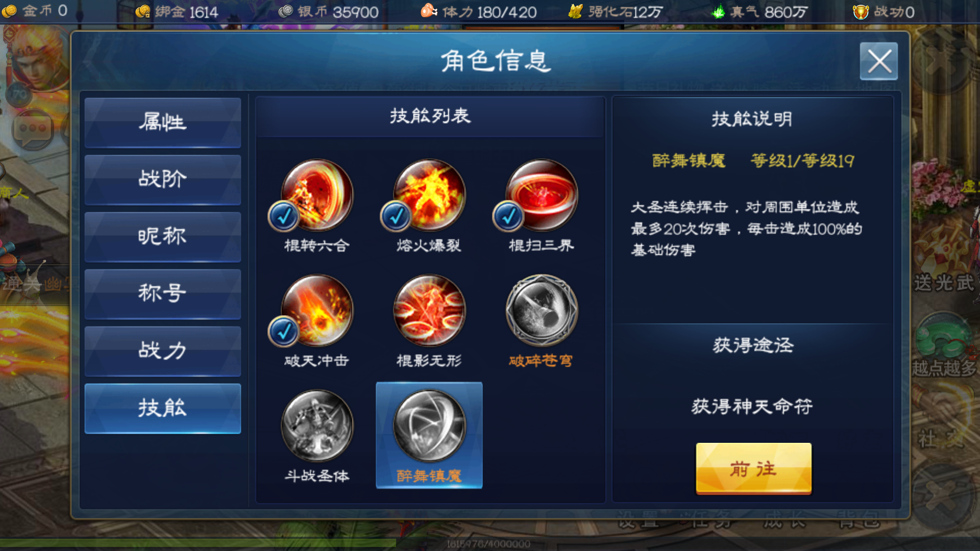Toggle the checkmark on 棍转六合 skill
This screenshot has width=980, height=551.
284,216
